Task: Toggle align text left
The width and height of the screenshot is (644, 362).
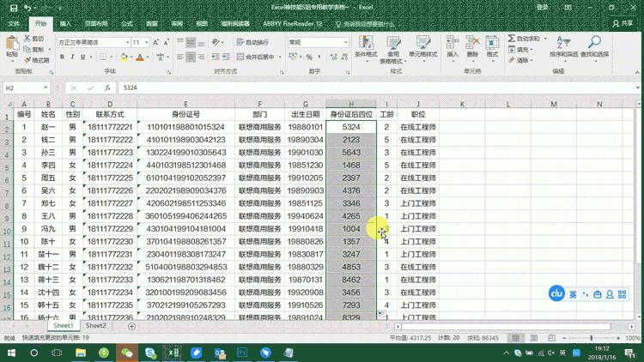Action: (180, 57)
